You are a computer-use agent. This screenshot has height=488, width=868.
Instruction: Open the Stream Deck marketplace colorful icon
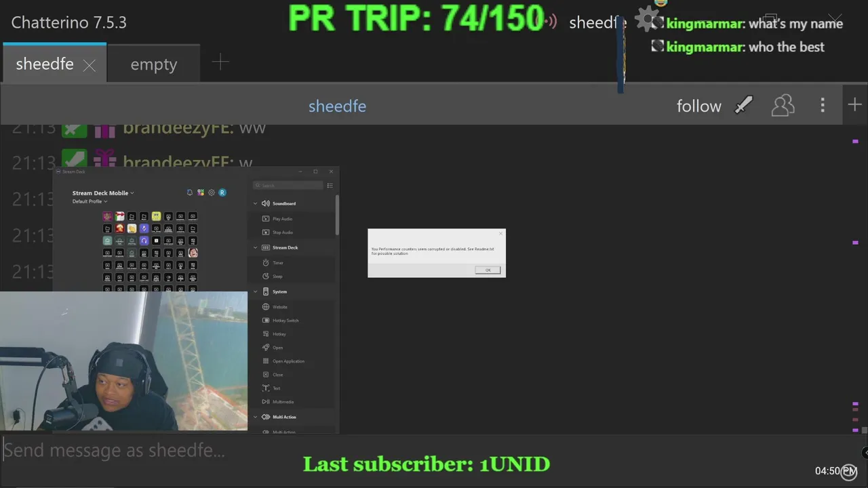[x=201, y=192]
